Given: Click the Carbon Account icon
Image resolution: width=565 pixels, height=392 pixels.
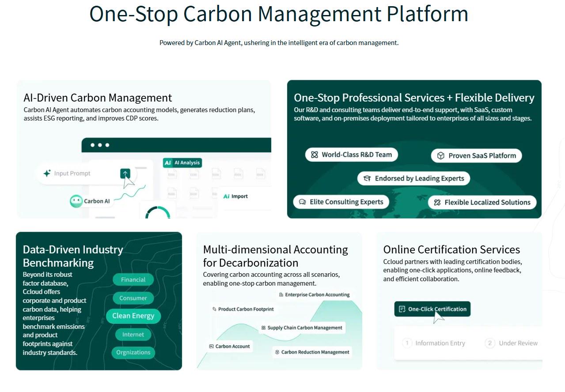Looking at the screenshot, I should [212, 346].
